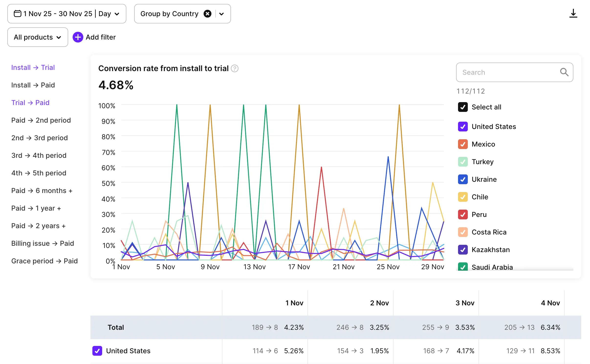
Task: Uncheck the Select all countries checkbox
Action: tap(463, 107)
